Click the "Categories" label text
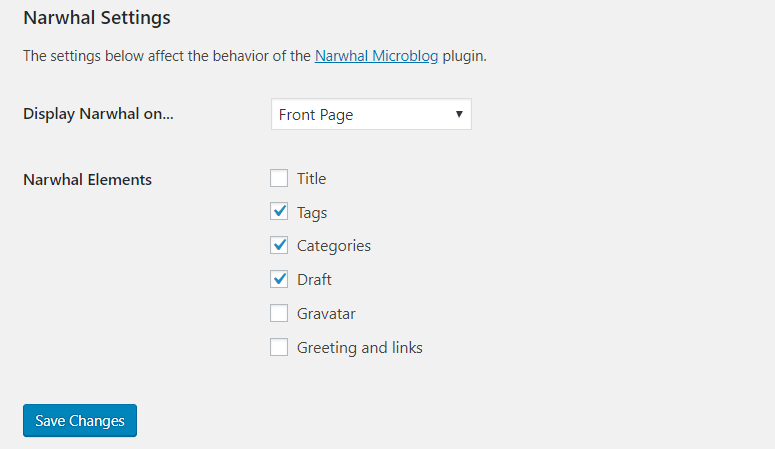Image resolution: width=775 pixels, height=449 pixels. pyautogui.click(x=334, y=246)
